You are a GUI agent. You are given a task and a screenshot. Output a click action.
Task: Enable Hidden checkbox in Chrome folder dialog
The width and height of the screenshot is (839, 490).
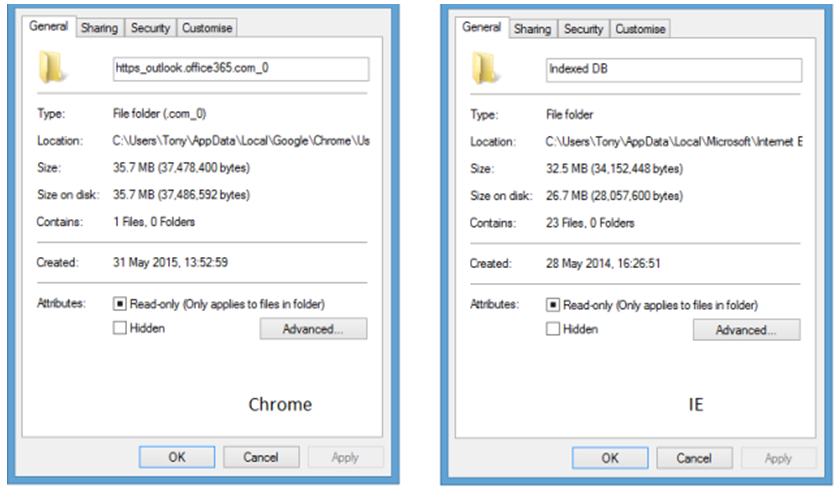point(120,328)
